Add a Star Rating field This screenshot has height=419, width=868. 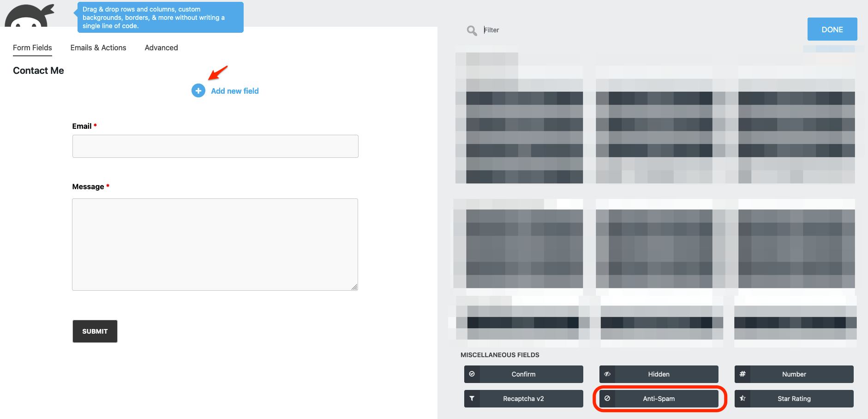click(794, 399)
